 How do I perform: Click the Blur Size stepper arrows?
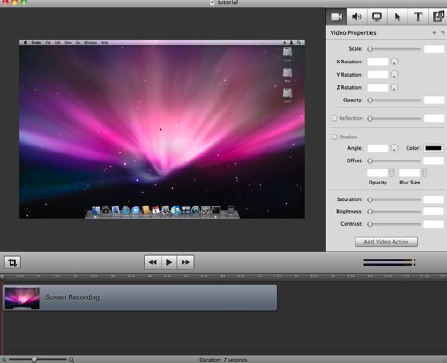pos(424,173)
